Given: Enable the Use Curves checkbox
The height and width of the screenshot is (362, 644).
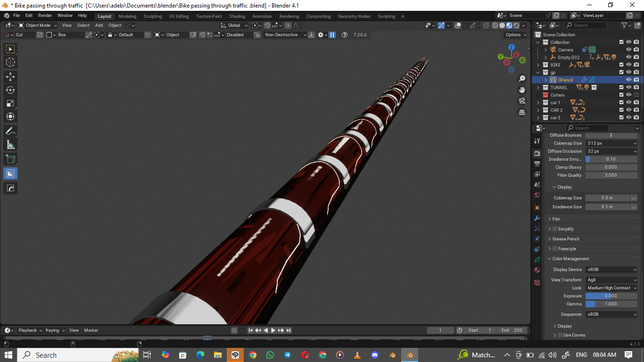Looking at the screenshot, I should (560, 335).
